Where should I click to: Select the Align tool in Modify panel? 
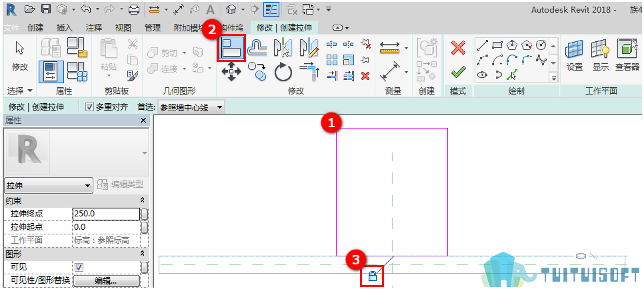[x=231, y=49]
